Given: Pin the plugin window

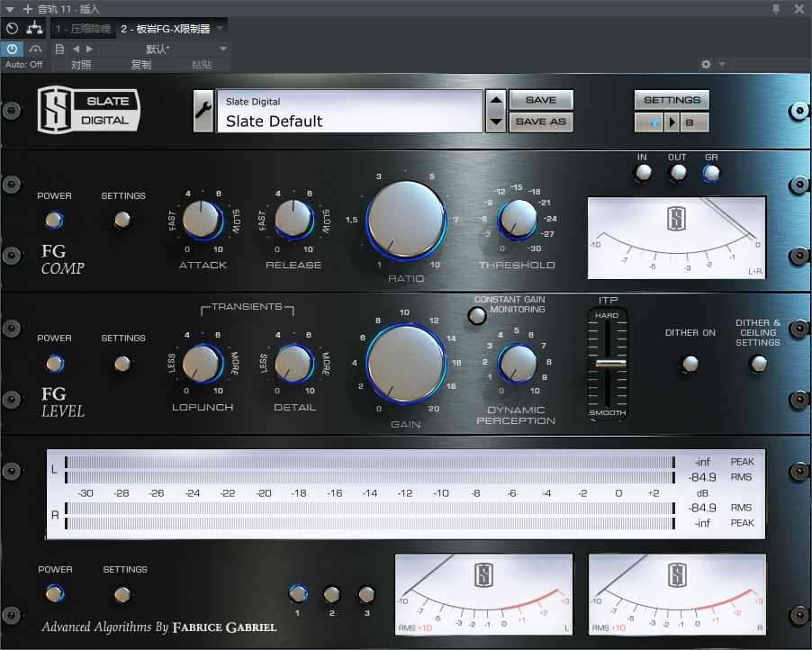Looking at the screenshot, I should click(776, 9).
